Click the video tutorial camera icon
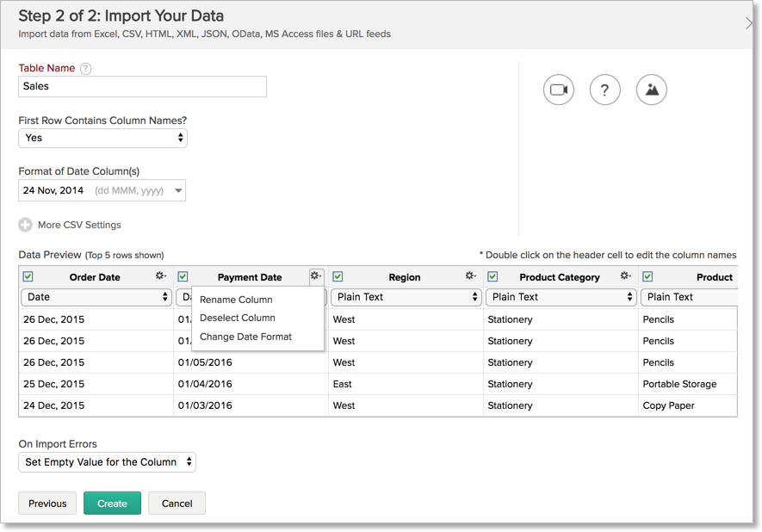The width and height of the screenshot is (762, 532). click(x=559, y=90)
